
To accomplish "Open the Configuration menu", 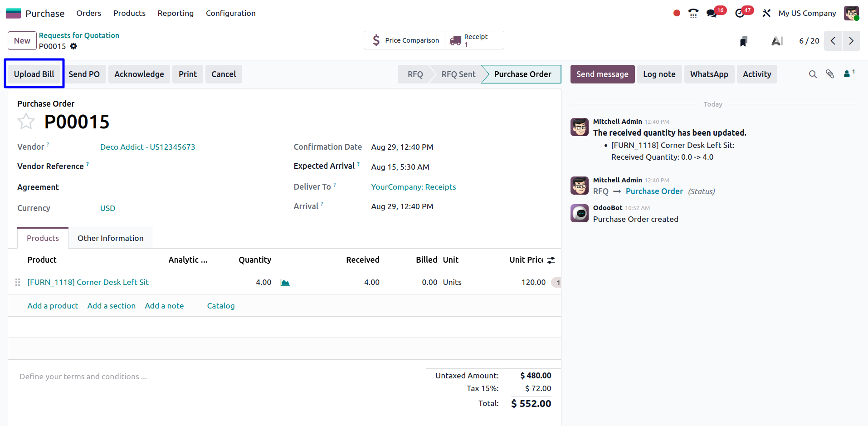I will tap(230, 13).
